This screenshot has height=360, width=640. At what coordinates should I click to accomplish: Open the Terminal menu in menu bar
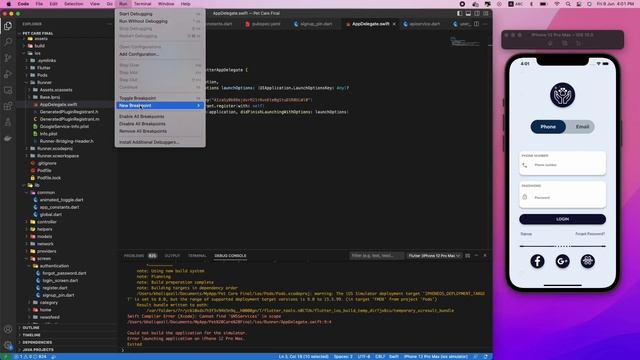click(x=142, y=4)
